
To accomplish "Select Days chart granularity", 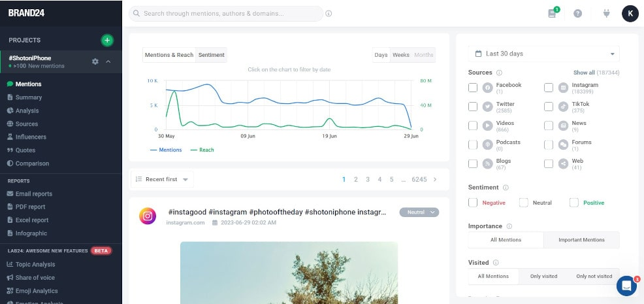I will [x=381, y=55].
